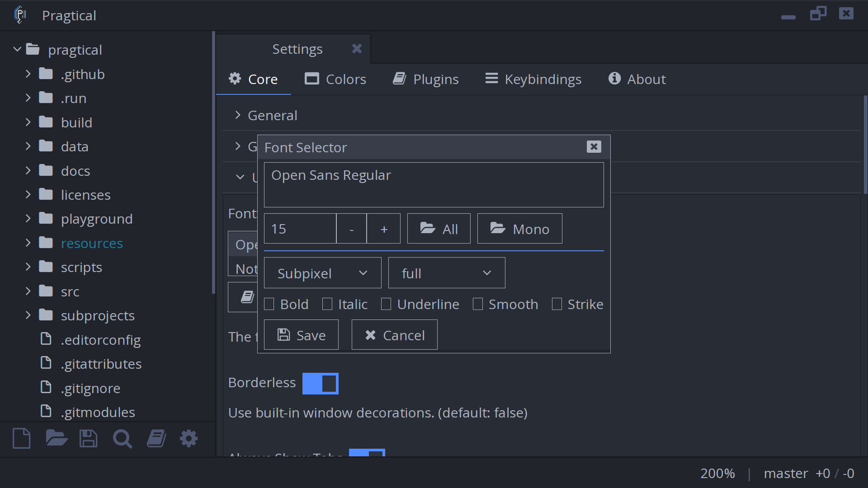Toggle the Borderless window switch

tap(321, 384)
